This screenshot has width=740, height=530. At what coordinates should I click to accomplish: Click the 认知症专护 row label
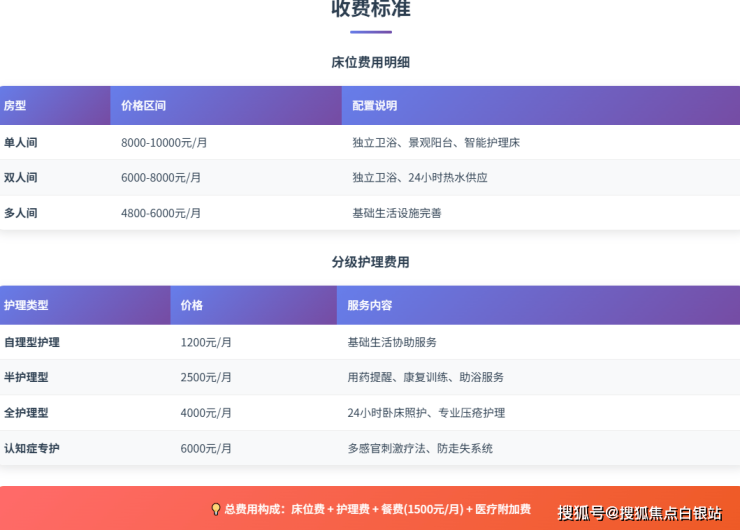click(x=32, y=448)
